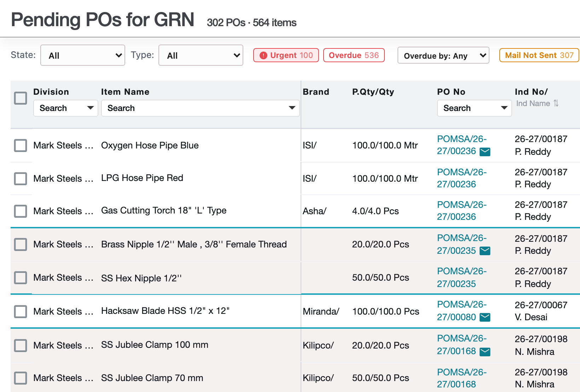The width and height of the screenshot is (580, 392).
Task: Select checkbox for Gas Cutting Torch row
Action: coord(21,211)
